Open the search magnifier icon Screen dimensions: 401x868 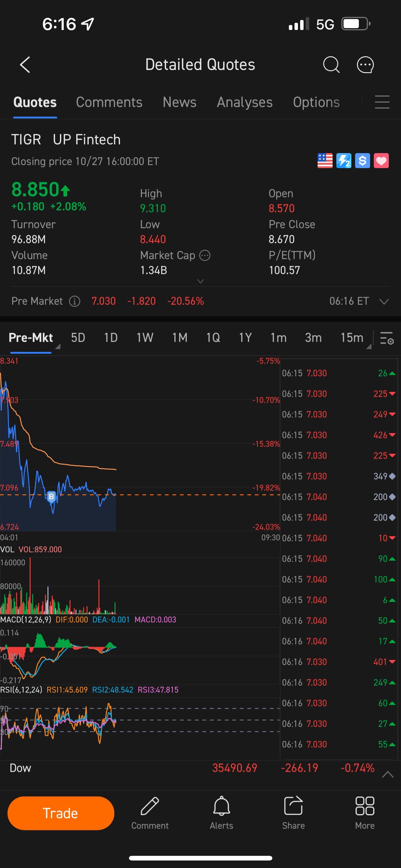click(x=331, y=64)
